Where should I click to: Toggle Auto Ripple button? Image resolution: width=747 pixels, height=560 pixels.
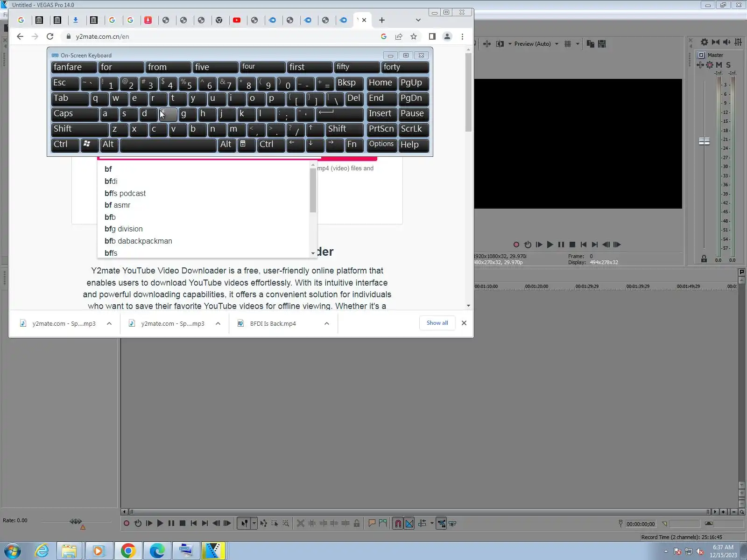pos(423,524)
